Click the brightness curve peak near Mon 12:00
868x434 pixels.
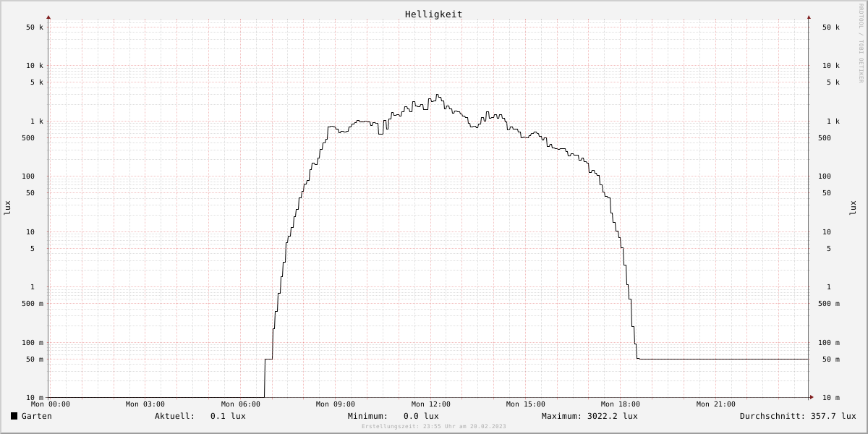437,95
